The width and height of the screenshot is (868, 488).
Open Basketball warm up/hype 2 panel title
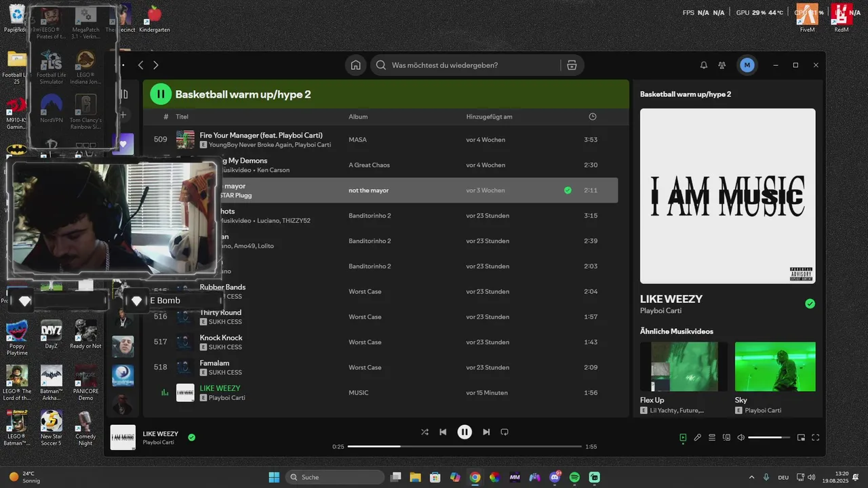[x=686, y=94]
